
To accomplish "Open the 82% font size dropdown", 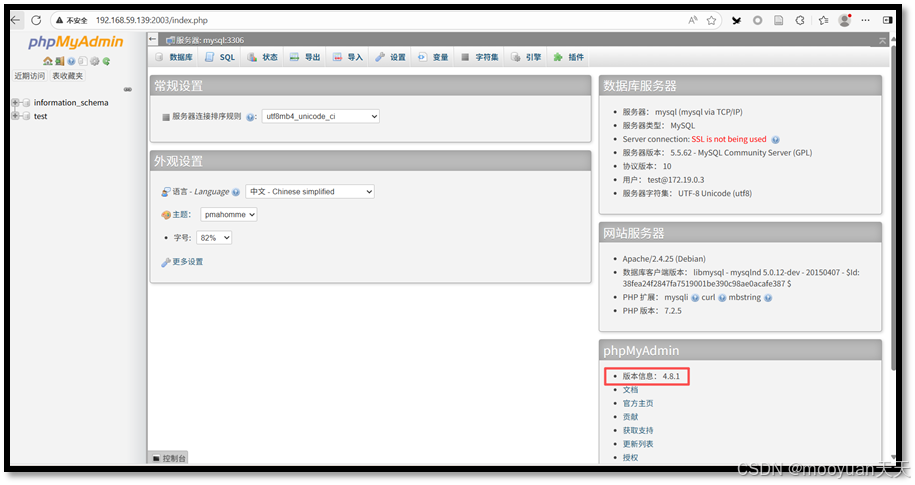I will pos(214,238).
